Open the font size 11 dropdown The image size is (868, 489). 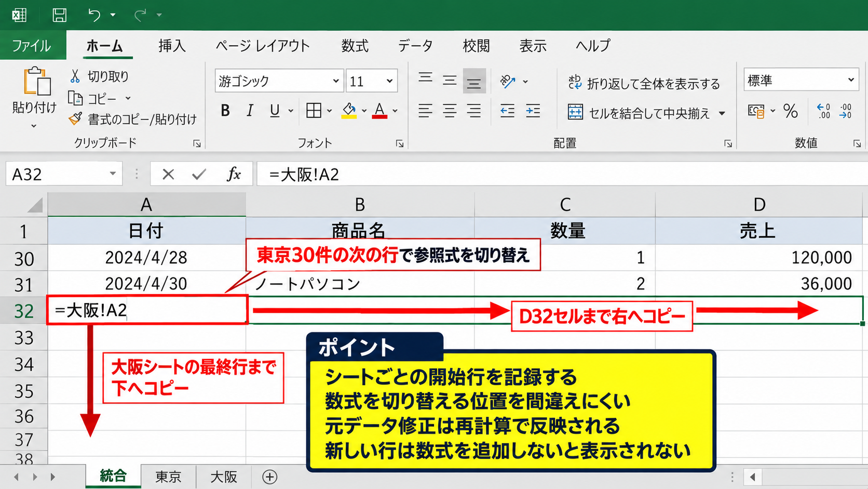(389, 81)
